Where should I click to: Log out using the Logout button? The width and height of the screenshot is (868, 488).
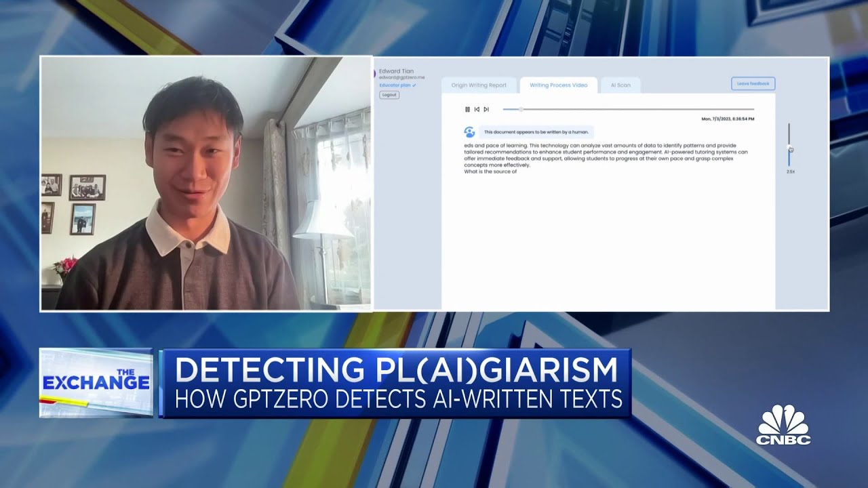[389, 95]
